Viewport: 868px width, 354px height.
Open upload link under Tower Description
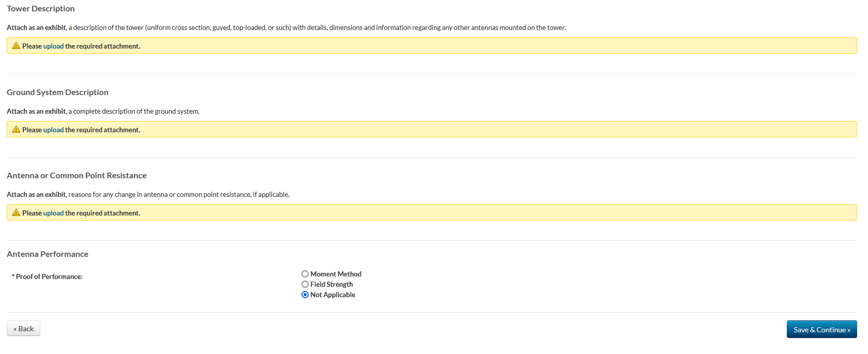(53, 47)
